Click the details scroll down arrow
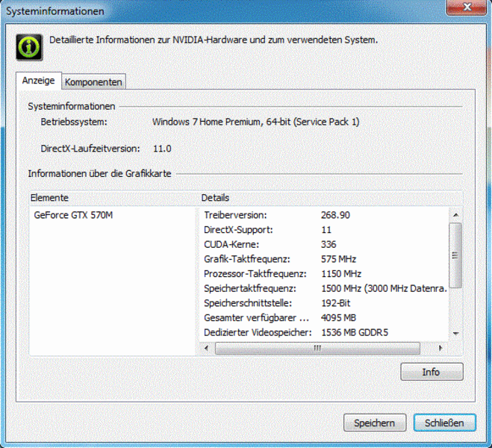 click(x=456, y=333)
